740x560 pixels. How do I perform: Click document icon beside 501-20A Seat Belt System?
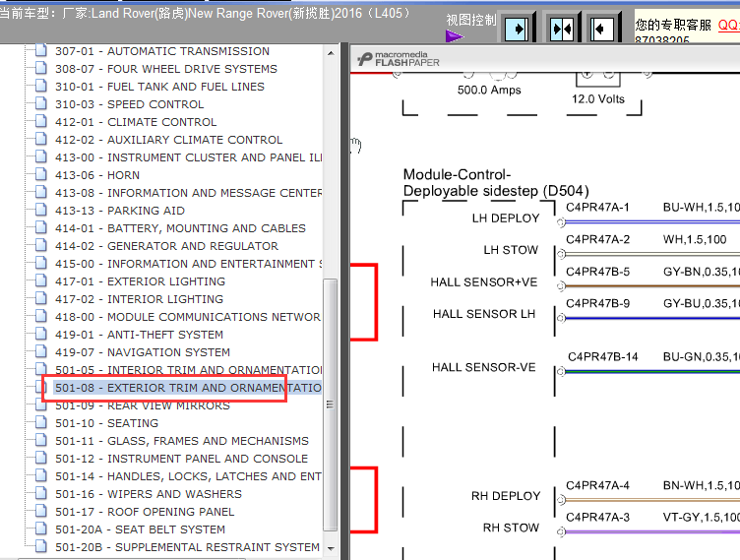[x=41, y=529]
